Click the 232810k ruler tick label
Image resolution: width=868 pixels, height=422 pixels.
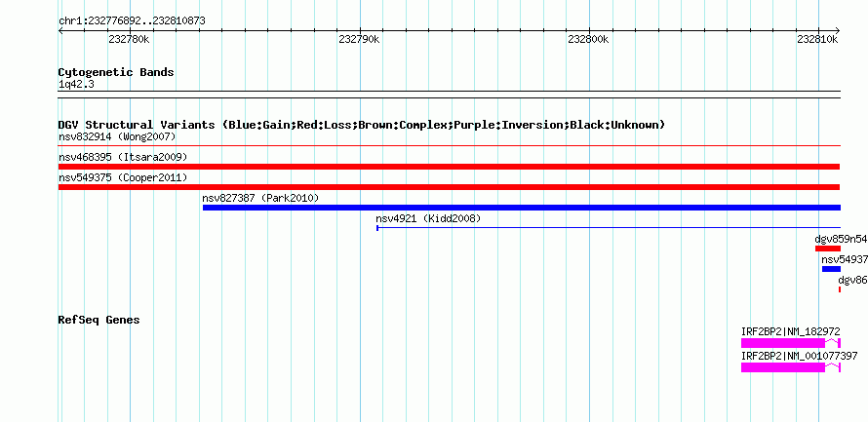coord(817,39)
